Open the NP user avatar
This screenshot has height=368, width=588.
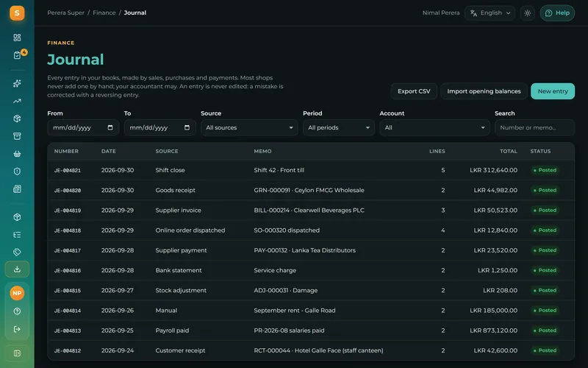pyautogui.click(x=17, y=293)
